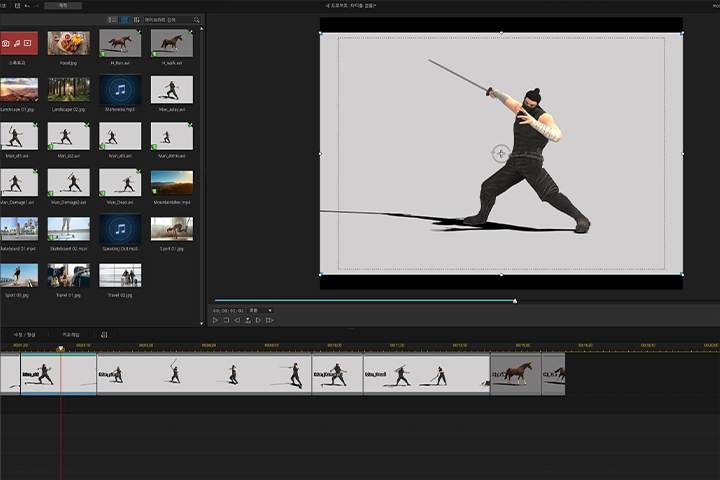Select the first horse clip in timeline
Image resolution: width=720 pixels, height=480 pixels.
[x=516, y=374]
